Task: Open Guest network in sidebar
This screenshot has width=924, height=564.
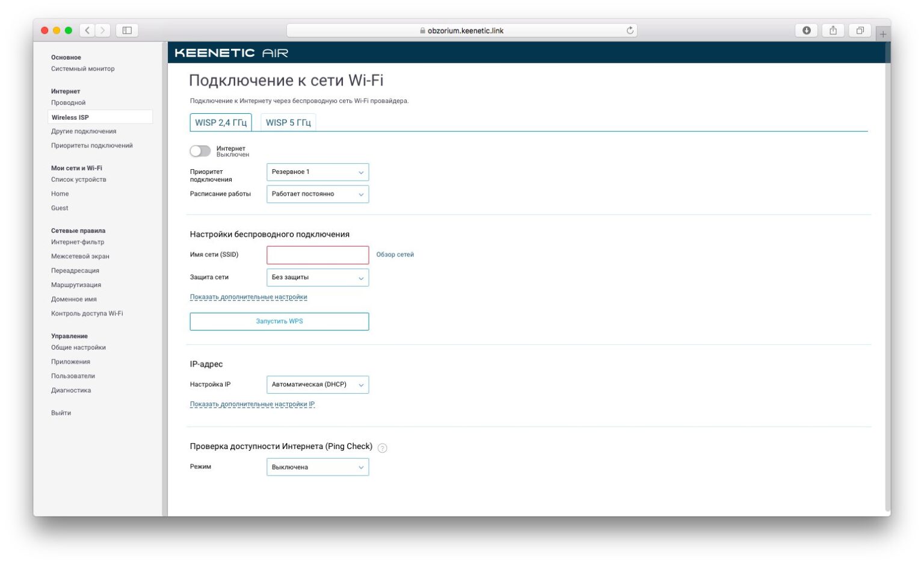Action: click(x=60, y=208)
